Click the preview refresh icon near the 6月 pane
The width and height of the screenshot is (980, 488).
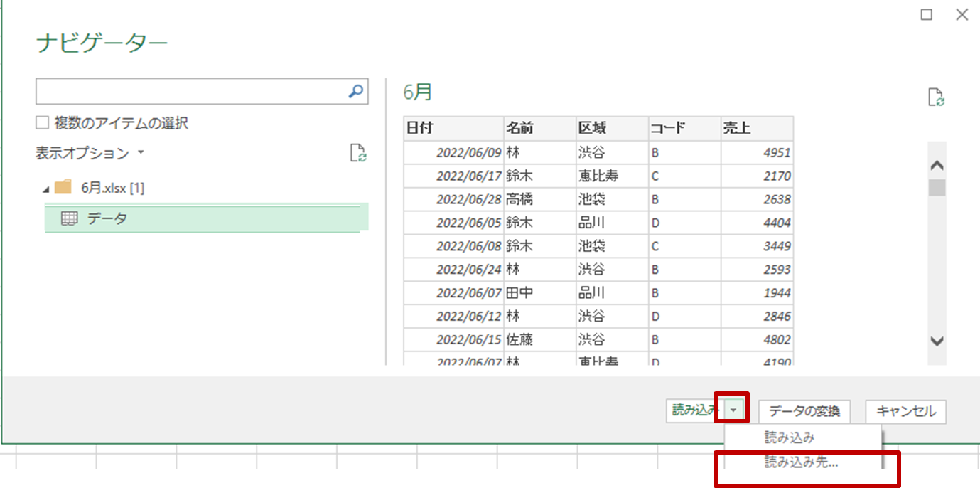pyautogui.click(x=937, y=97)
